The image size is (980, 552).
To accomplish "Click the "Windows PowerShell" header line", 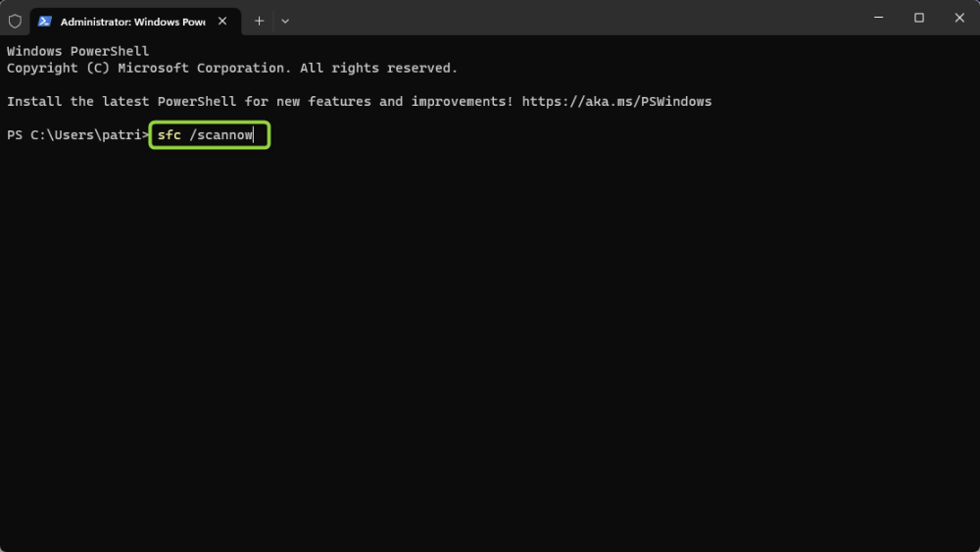I will [x=77, y=51].
